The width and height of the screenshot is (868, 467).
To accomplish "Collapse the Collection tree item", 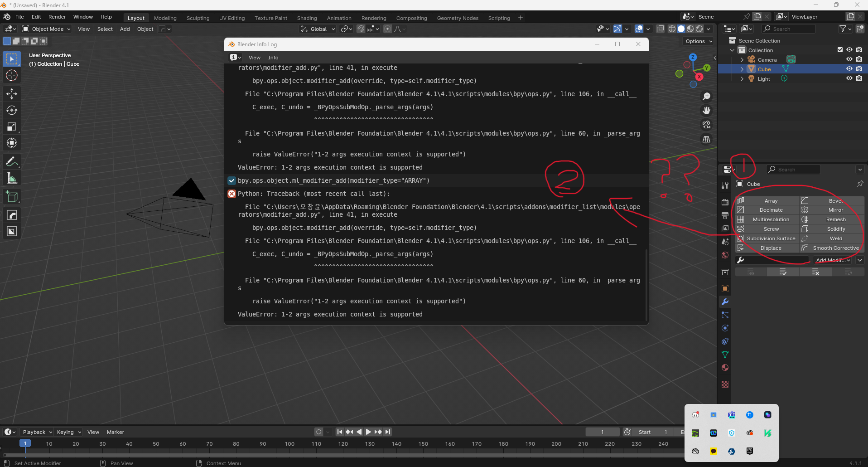I will (x=732, y=50).
